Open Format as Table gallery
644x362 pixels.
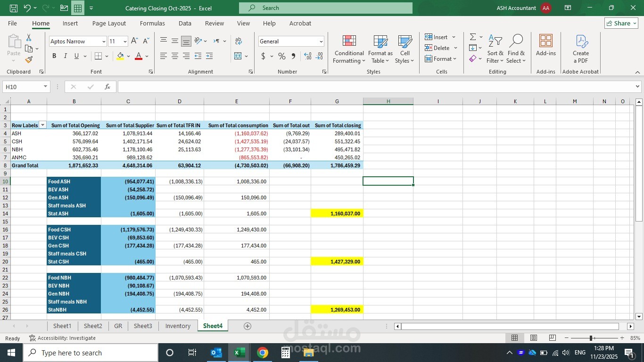380,49
